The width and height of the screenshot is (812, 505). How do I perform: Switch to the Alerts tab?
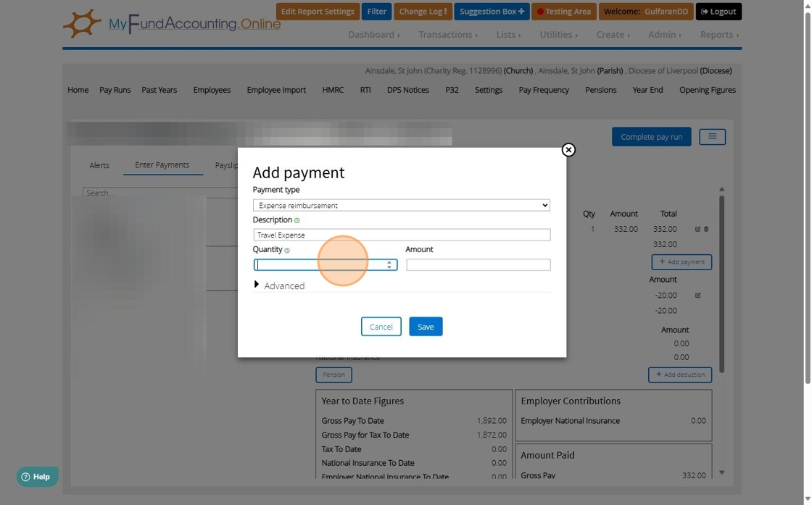click(x=99, y=165)
